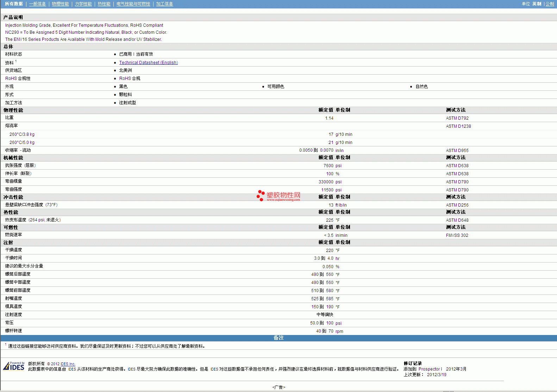Click the 260°C/5.0 kg row label

[x=22, y=143]
